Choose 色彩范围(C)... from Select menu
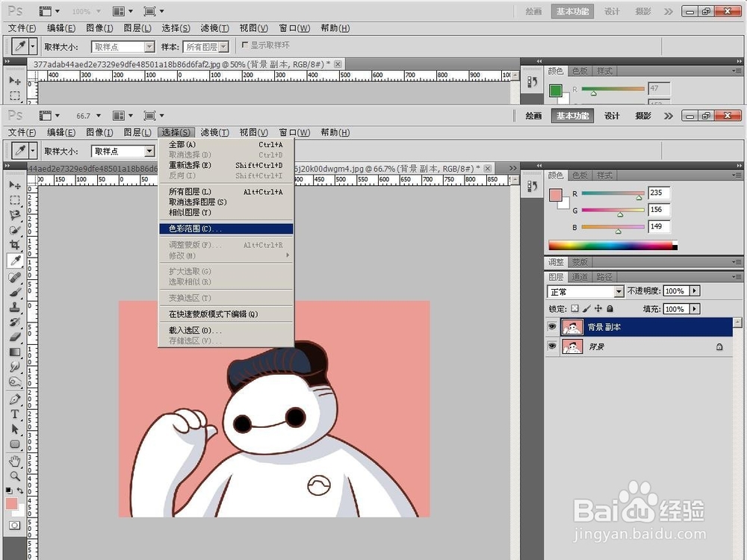Screen dimensions: 747x560 pyautogui.click(x=226, y=228)
